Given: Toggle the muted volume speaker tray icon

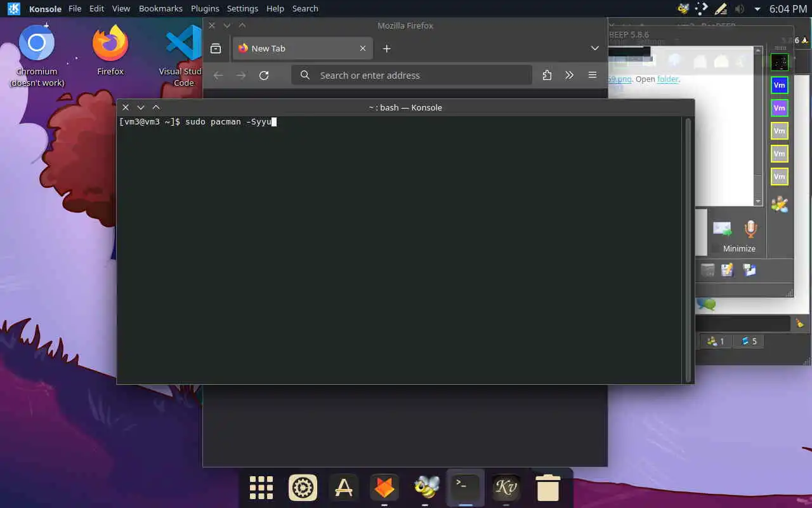Looking at the screenshot, I should (739, 9).
